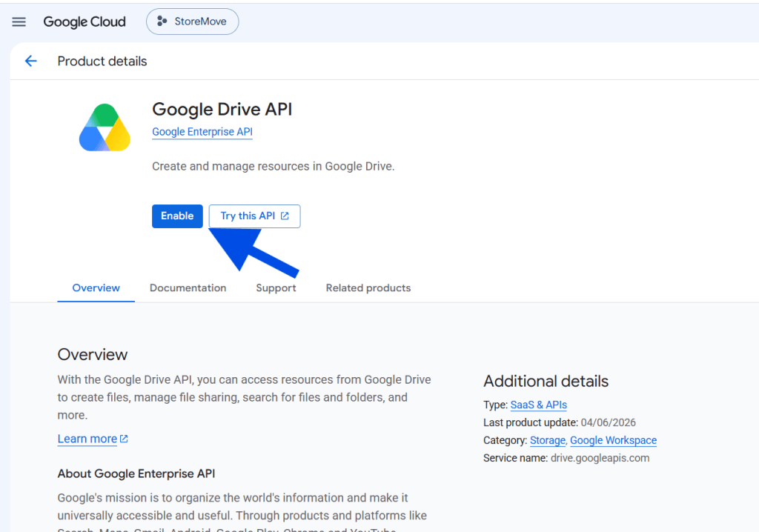
Task: Click the Google Drive API heading
Action: click(222, 110)
